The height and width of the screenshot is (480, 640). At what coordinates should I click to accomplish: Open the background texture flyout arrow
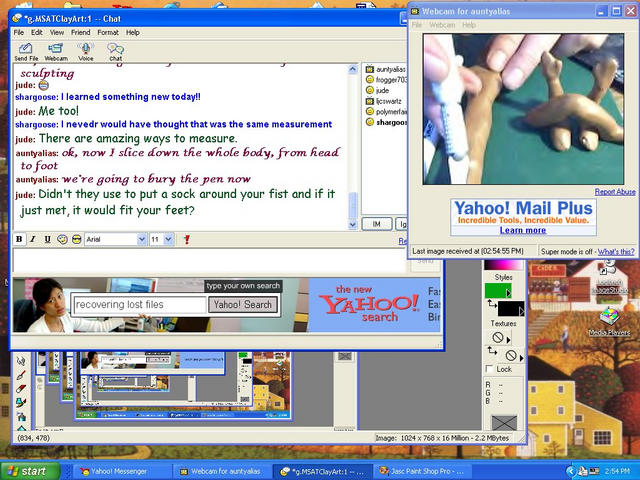[522, 358]
